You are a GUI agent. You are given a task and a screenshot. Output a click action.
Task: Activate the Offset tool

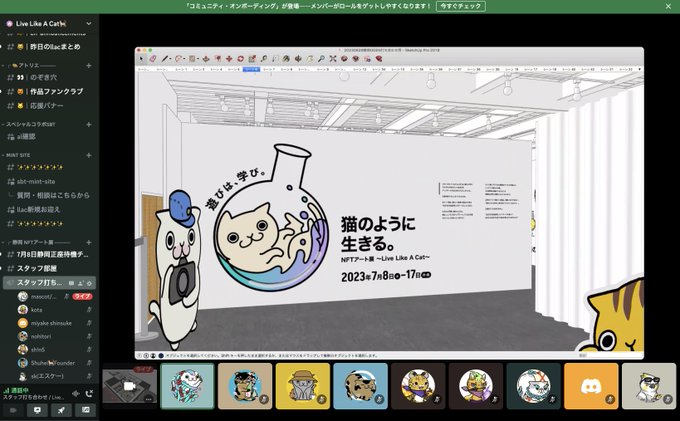coord(218,59)
